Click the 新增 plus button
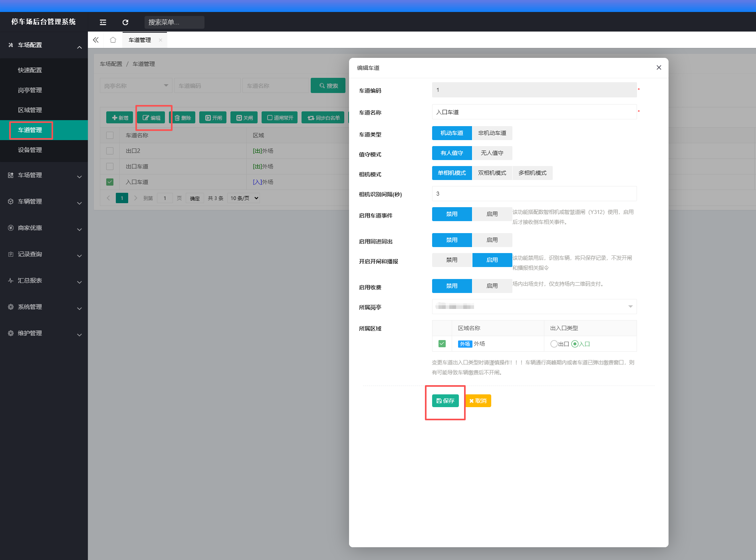 point(120,118)
